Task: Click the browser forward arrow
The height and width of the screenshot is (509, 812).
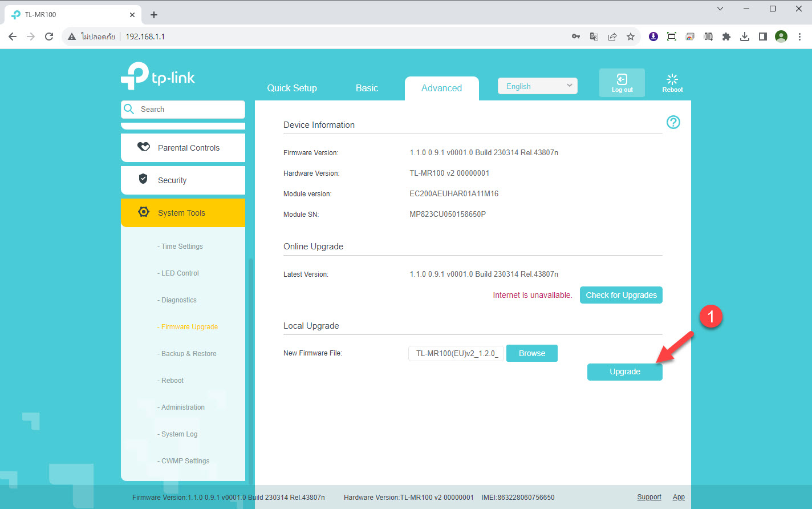Action: [31, 37]
